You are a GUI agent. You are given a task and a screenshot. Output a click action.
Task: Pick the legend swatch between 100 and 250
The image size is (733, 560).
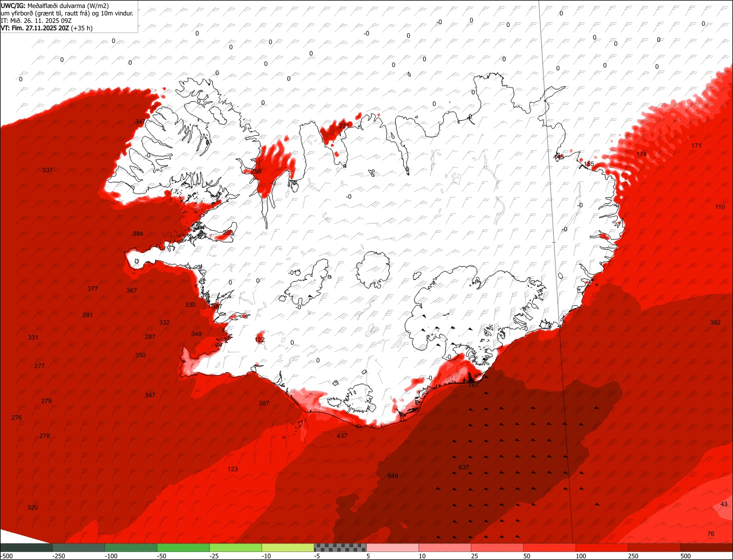click(601, 547)
